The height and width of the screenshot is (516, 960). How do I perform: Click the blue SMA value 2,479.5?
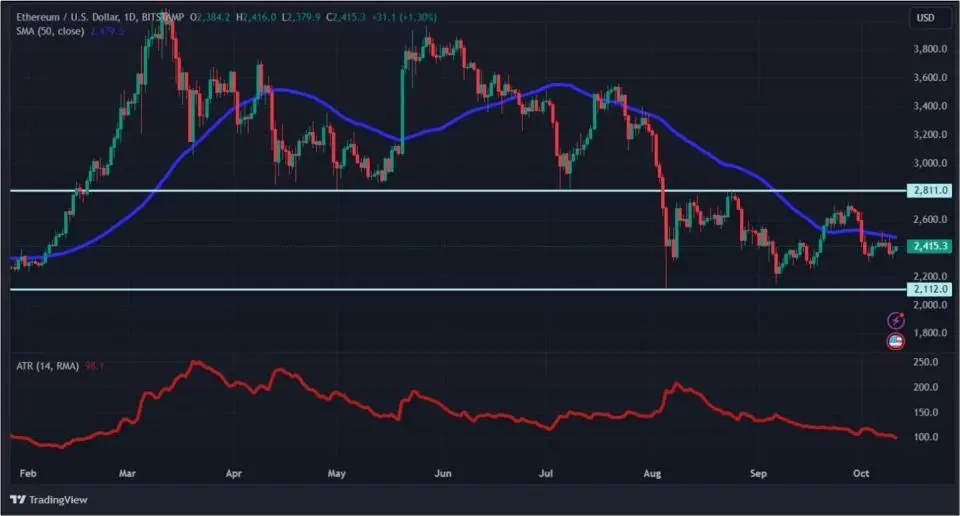pyautogui.click(x=108, y=32)
